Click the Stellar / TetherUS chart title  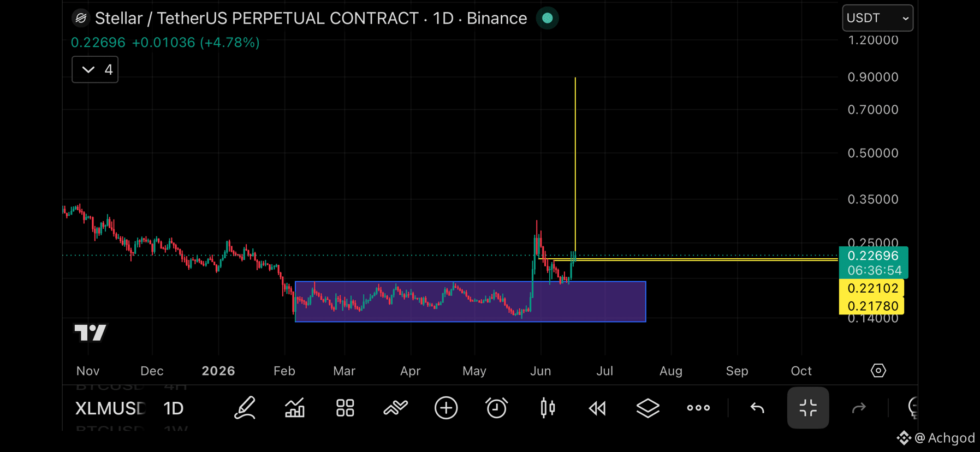click(x=311, y=19)
